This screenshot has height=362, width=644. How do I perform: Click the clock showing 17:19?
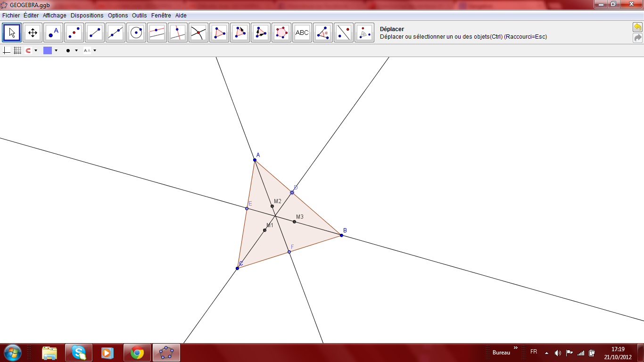click(618, 349)
